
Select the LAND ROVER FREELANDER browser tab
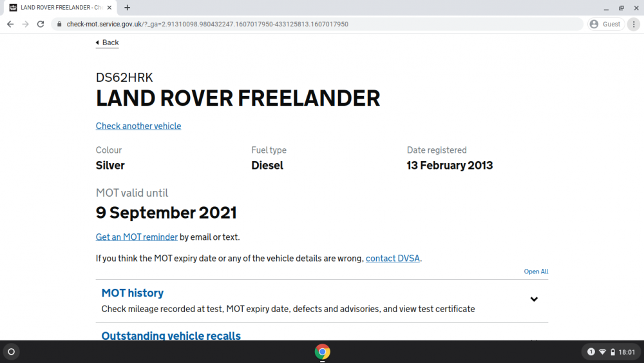click(x=61, y=7)
